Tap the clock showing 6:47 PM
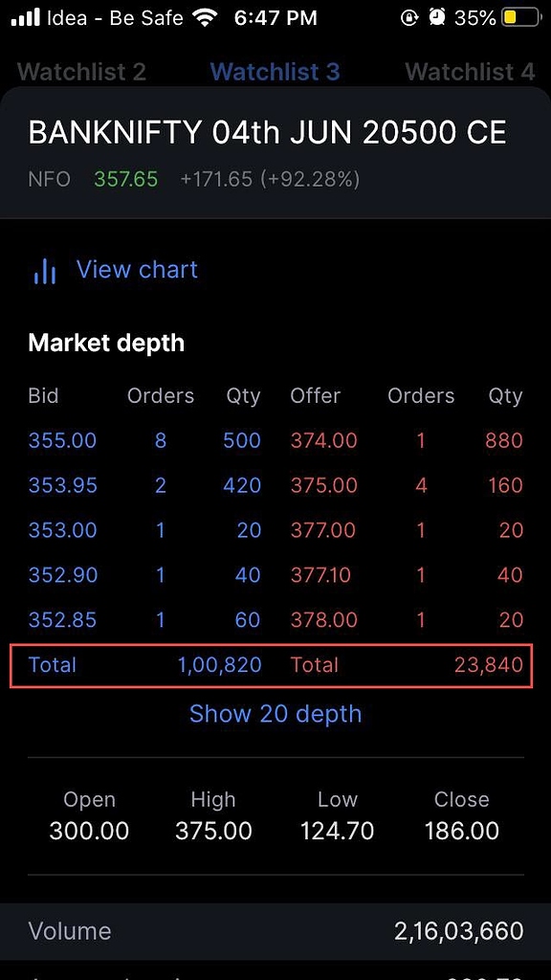The height and width of the screenshot is (980, 551). tap(275, 16)
